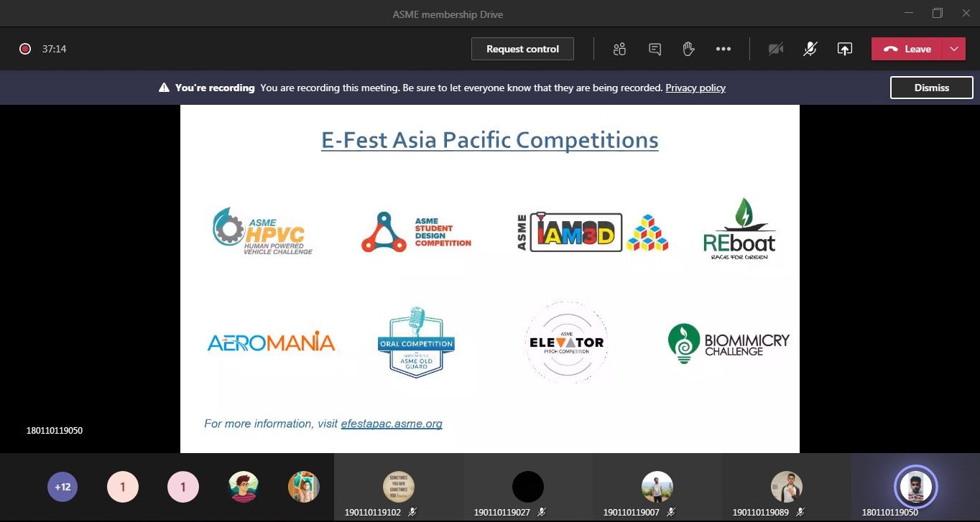Screen dimensions: 980x522
Task: Click the Aeromania logo
Action: (272, 342)
